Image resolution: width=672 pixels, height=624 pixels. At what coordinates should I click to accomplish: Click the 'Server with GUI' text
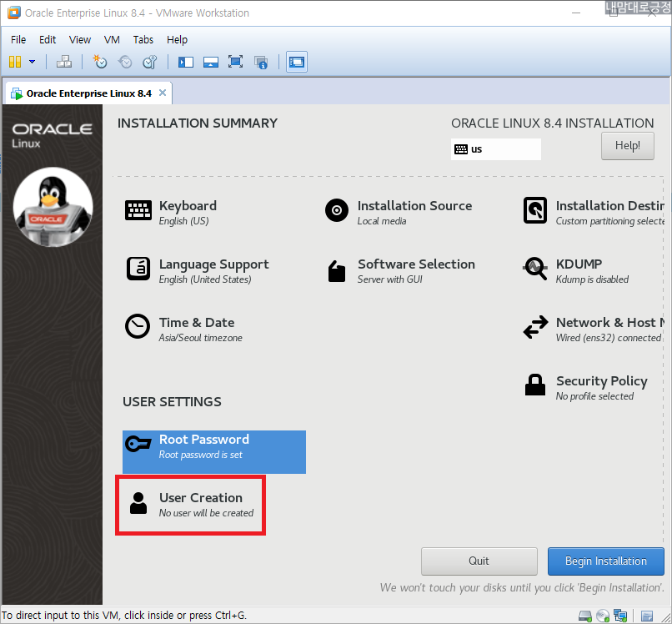[389, 279]
